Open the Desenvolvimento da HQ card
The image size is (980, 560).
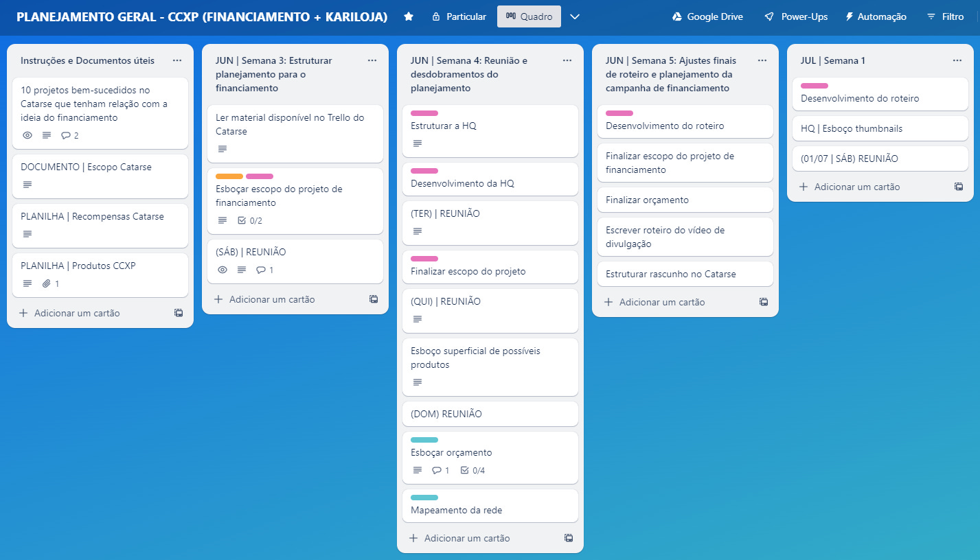pyautogui.click(x=490, y=179)
